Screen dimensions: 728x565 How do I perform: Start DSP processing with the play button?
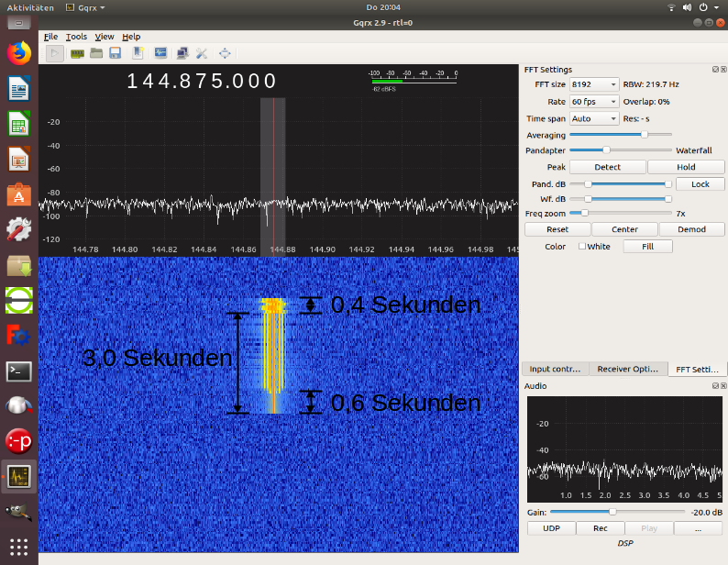[55, 53]
